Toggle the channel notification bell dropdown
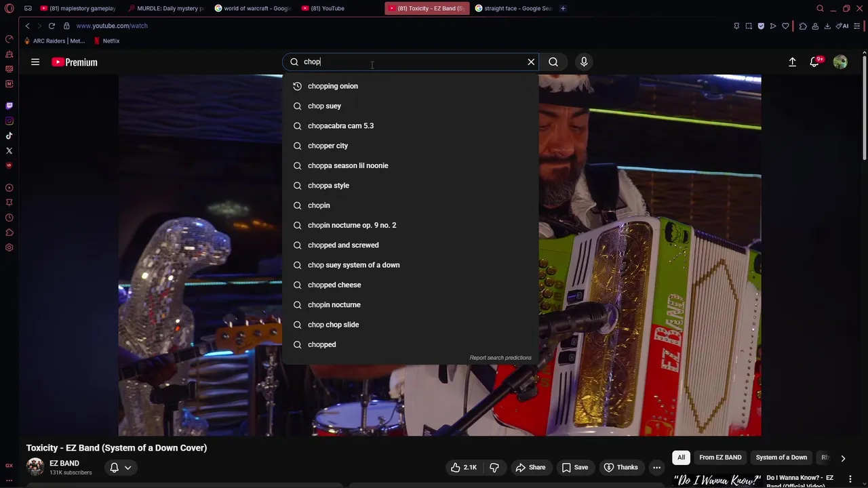 pos(121,467)
